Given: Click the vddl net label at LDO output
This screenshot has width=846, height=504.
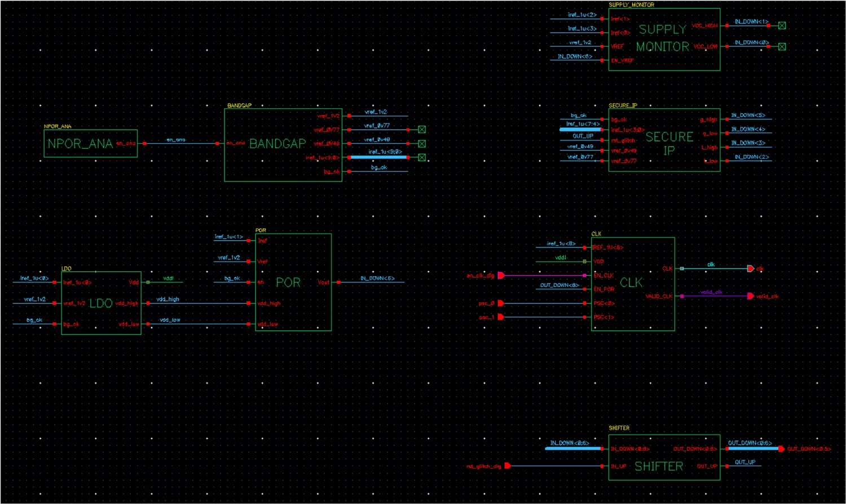Looking at the screenshot, I should click(169, 278).
